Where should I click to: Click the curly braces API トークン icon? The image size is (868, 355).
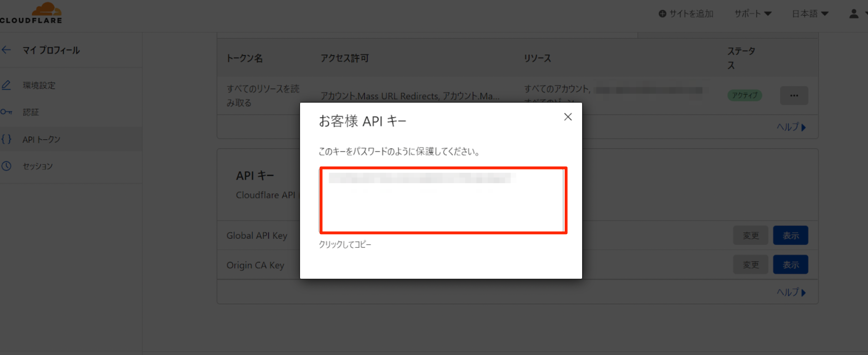6,139
